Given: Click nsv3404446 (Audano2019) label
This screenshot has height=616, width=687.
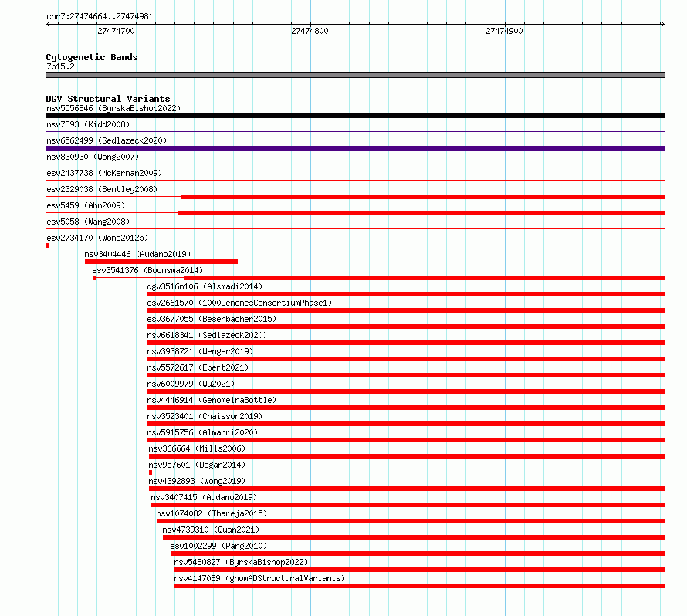Looking at the screenshot, I should click(137, 254).
